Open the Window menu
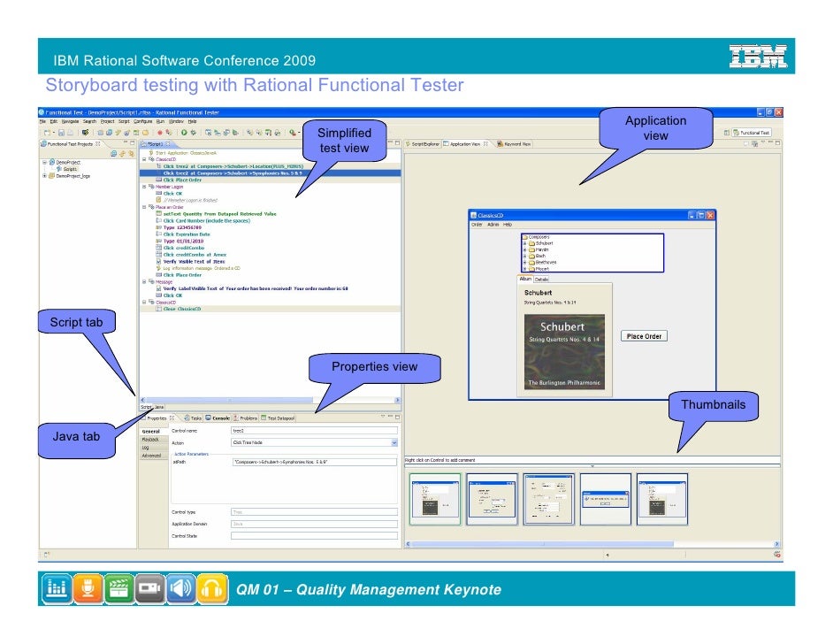The width and height of the screenshot is (833, 644). (x=176, y=121)
